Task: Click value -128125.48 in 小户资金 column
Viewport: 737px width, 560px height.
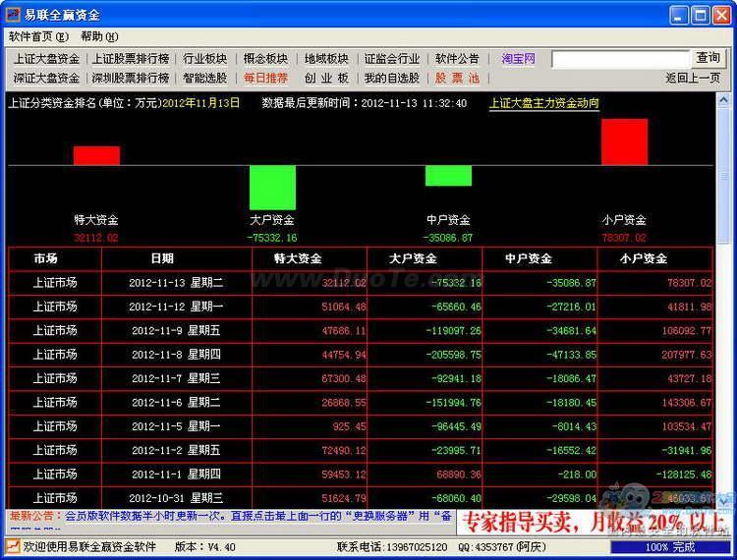Action: click(x=684, y=475)
